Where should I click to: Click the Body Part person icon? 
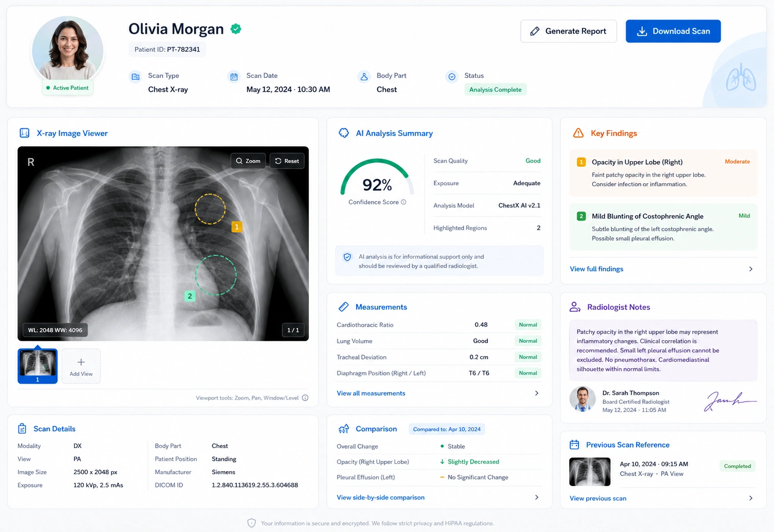click(364, 77)
